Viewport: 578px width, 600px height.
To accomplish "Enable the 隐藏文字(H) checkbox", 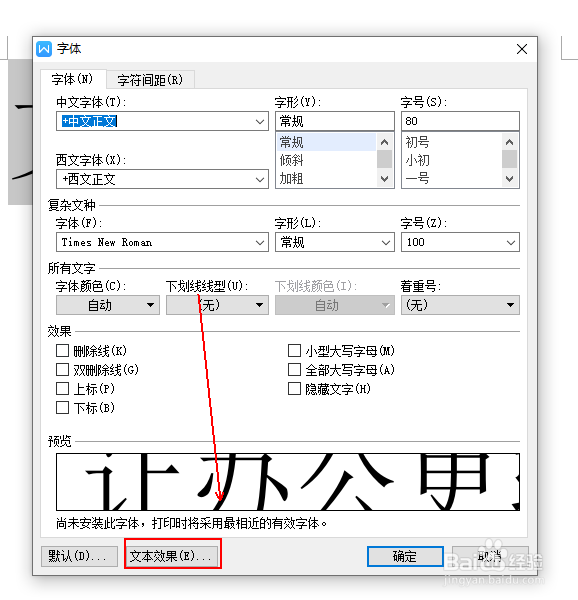I will (294, 389).
